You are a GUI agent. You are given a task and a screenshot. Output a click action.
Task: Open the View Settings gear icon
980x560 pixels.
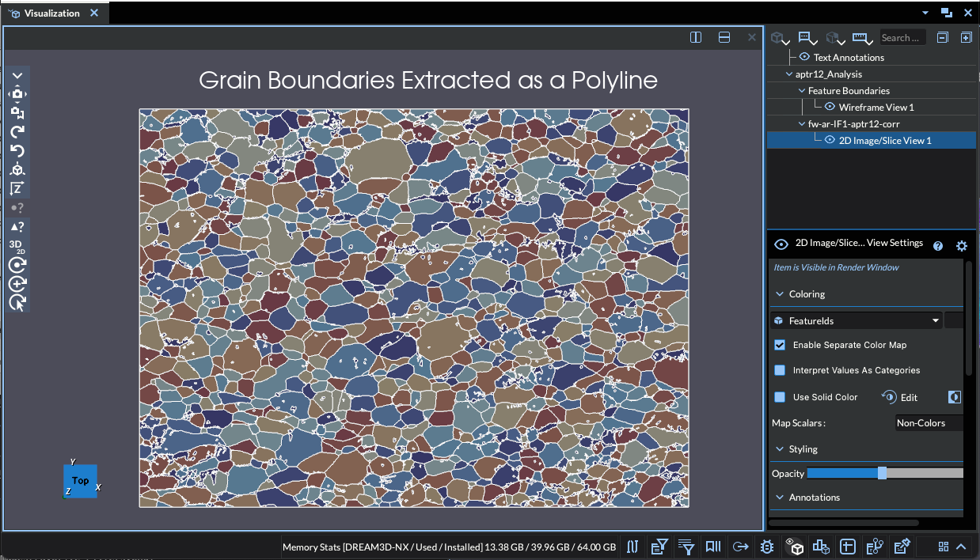point(961,246)
